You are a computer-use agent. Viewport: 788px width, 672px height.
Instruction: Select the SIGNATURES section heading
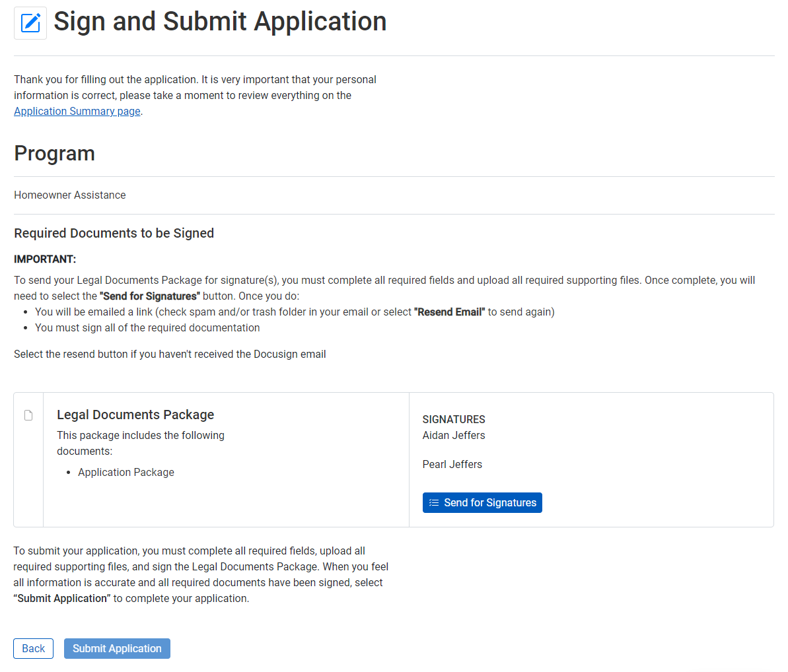tap(454, 419)
